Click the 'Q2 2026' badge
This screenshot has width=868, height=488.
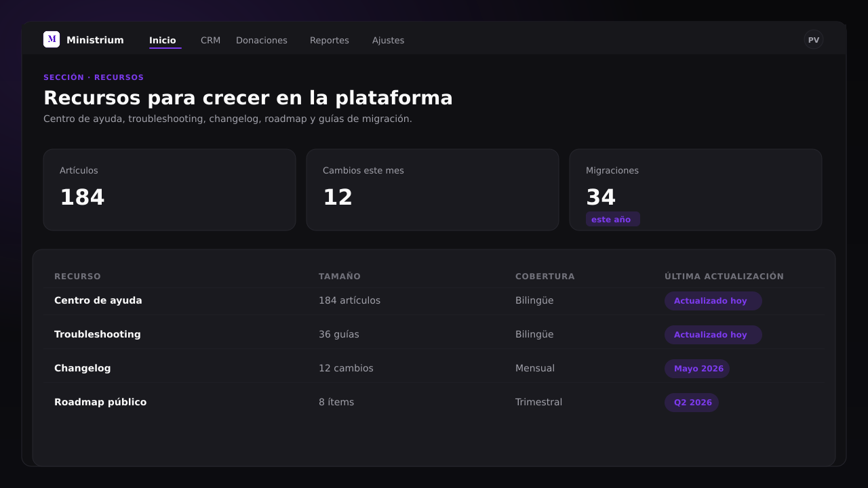[692, 403]
